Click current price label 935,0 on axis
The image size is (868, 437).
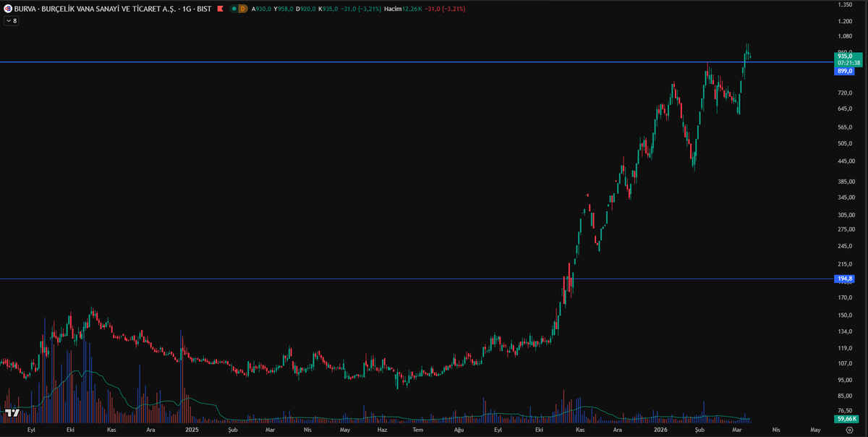845,56
